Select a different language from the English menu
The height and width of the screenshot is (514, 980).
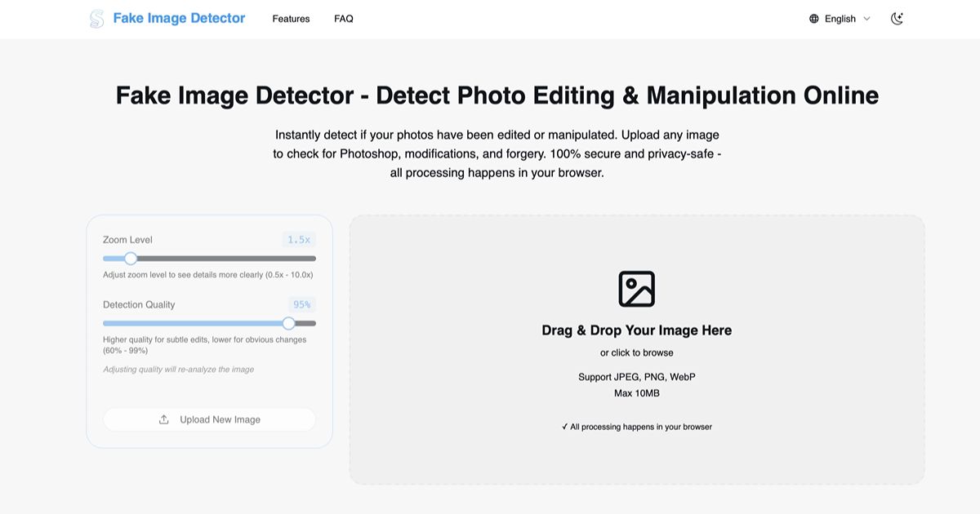[x=840, y=18]
